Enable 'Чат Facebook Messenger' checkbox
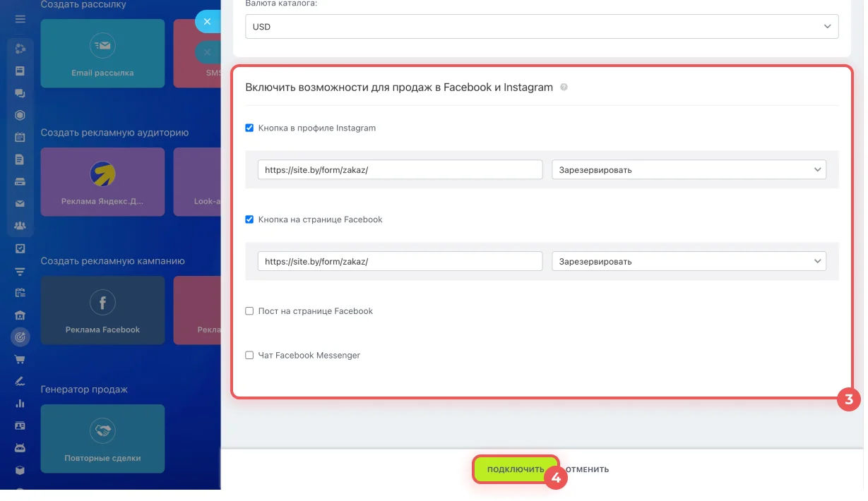Image resolution: width=868 pixels, height=501 pixels. [x=249, y=356]
